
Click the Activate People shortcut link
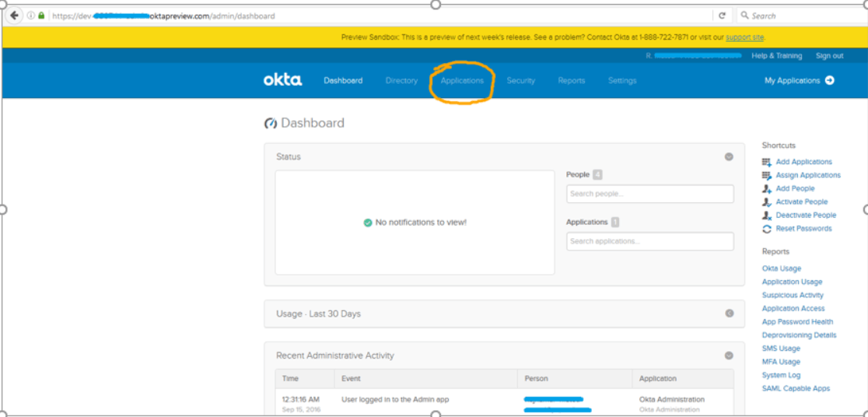pos(802,202)
